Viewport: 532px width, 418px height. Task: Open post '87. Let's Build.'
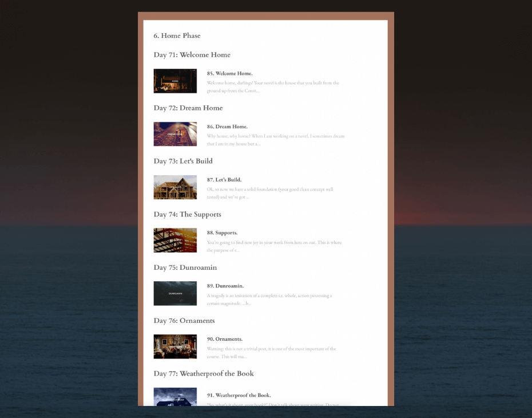[x=224, y=180]
